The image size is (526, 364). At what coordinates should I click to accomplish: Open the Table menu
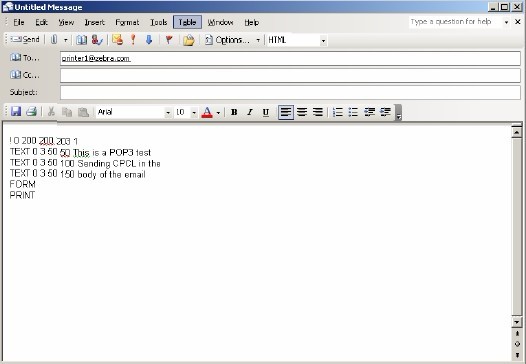pyautogui.click(x=188, y=22)
